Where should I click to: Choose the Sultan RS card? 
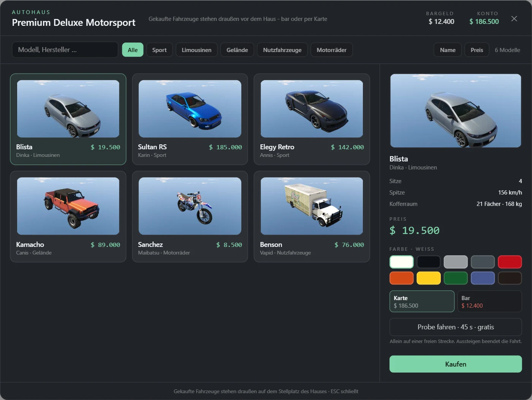point(190,119)
